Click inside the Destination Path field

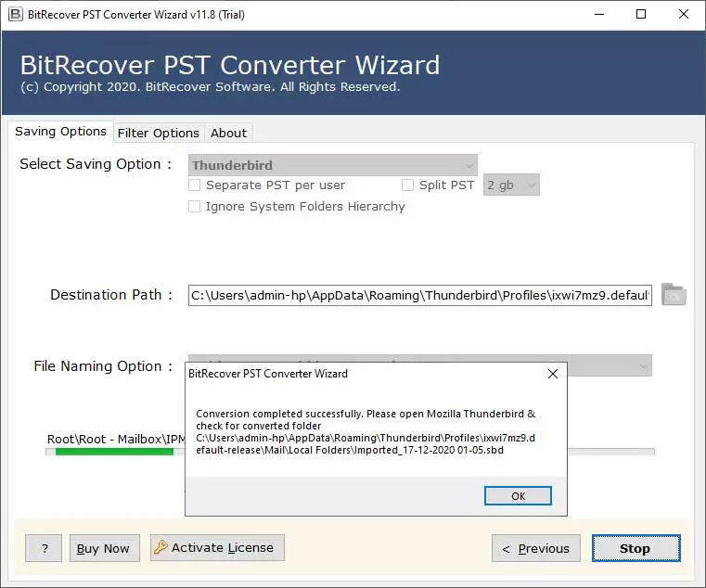tap(419, 295)
